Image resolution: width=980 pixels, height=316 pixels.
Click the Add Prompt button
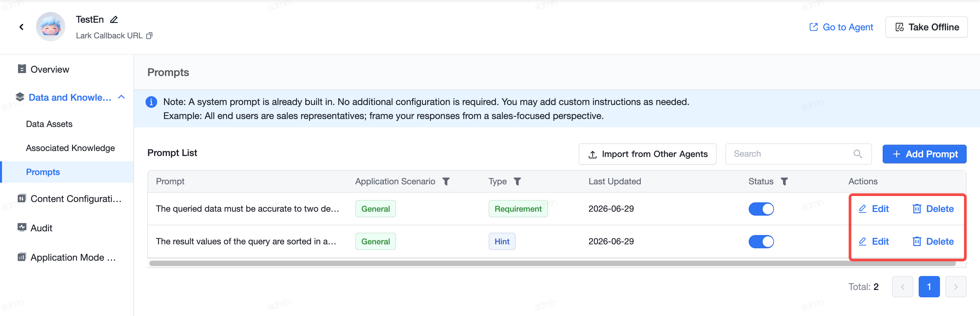(x=924, y=154)
